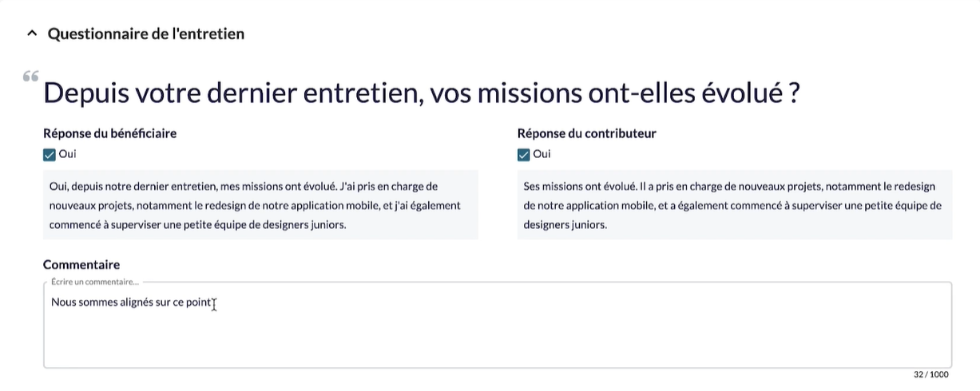Click the "Commentaire" label
The image size is (980, 391).
coord(81,264)
